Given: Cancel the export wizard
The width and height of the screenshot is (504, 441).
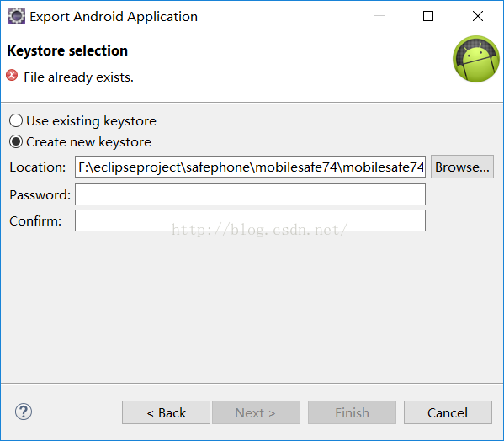Looking at the screenshot, I should click(x=448, y=412).
